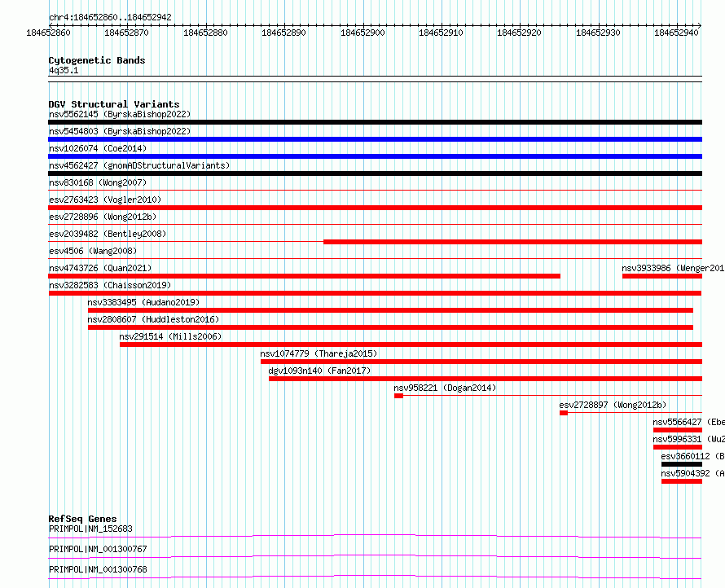
Task: Click red bar under nsv291514
Action: [411, 344]
